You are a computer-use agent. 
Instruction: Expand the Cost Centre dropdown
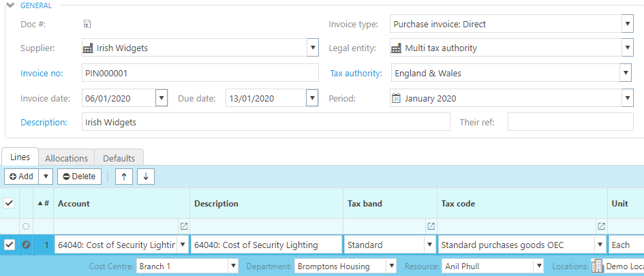click(234, 266)
